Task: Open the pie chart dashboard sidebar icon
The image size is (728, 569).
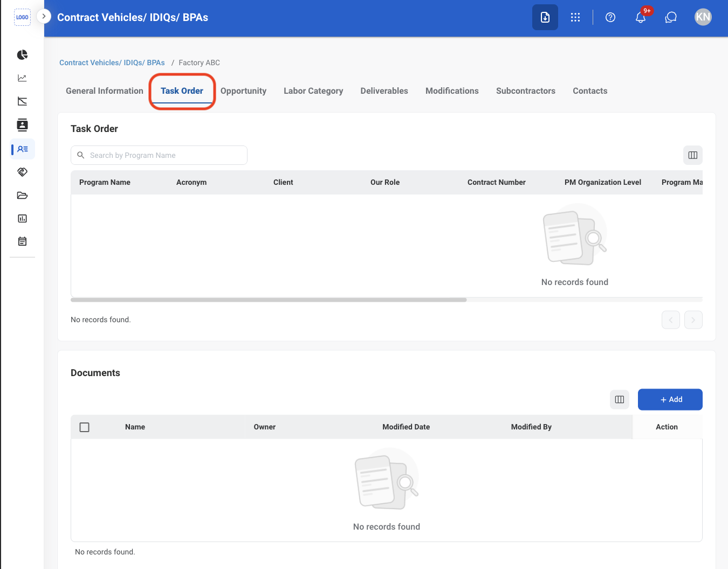Action: point(22,55)
